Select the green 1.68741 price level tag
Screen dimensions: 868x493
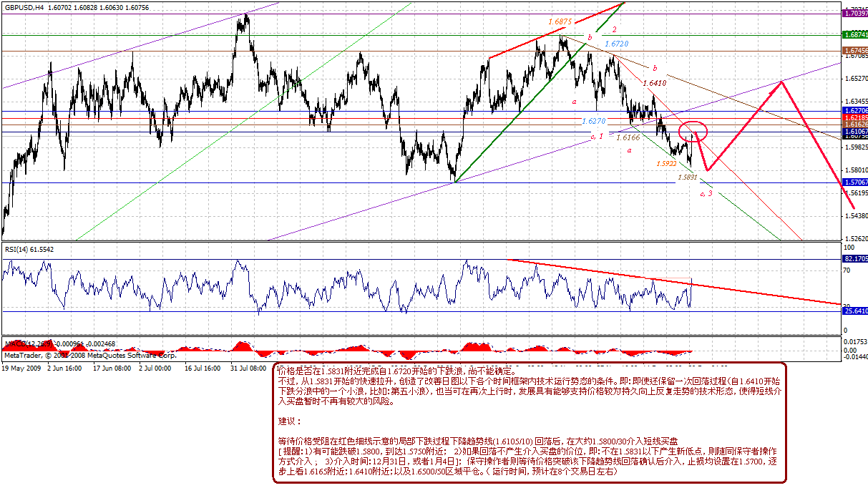point(856,34)
